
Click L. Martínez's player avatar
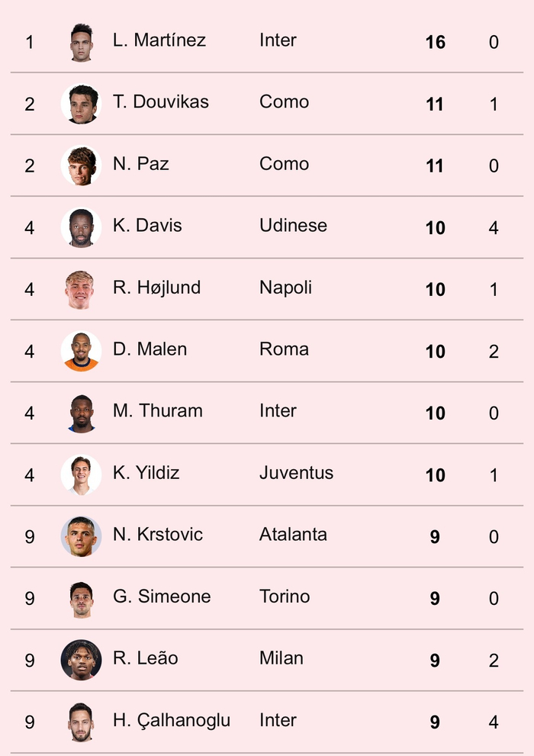[81, 42]
